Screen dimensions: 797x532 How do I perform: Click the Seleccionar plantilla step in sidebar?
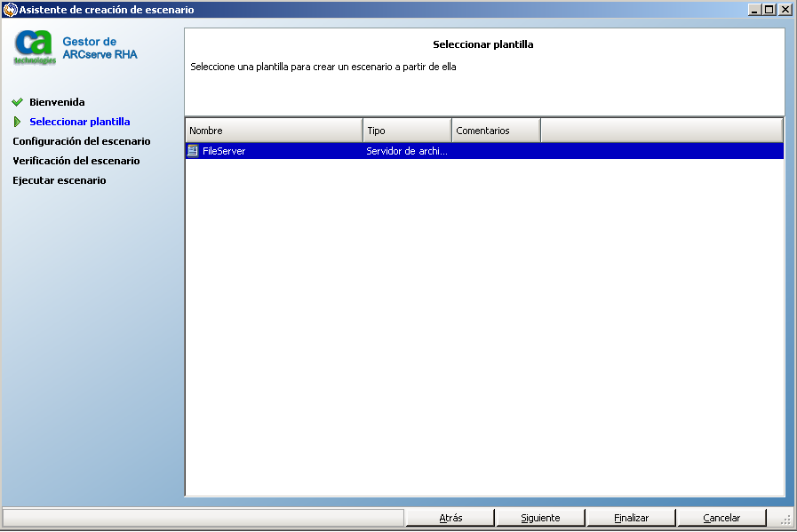pos(80,122)
